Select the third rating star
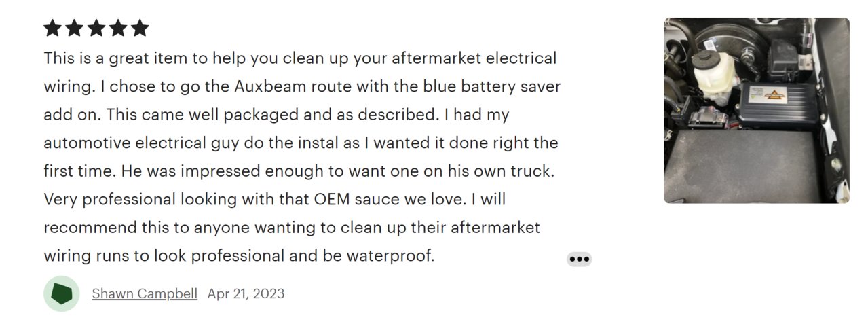 [x=96, y=28]
